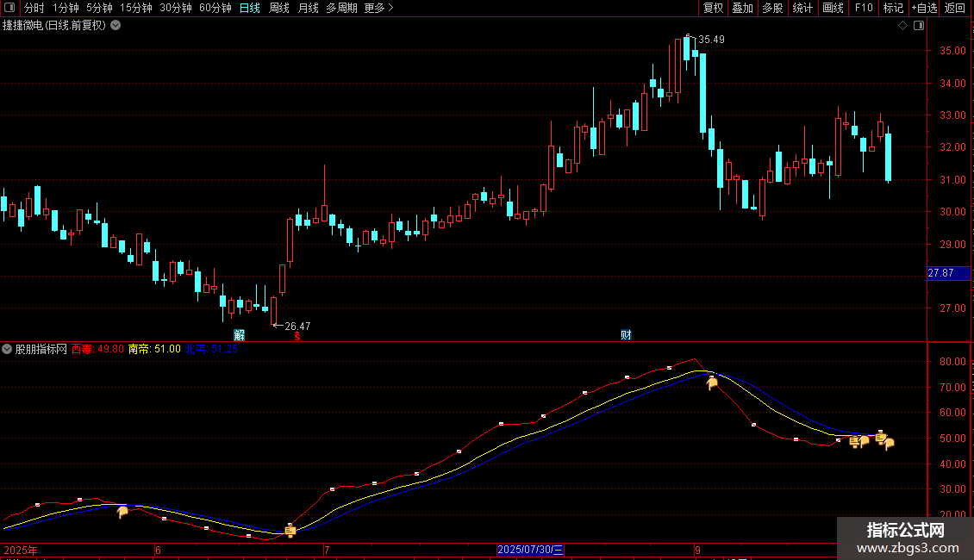Click the 返回 back button

(955, 8)
